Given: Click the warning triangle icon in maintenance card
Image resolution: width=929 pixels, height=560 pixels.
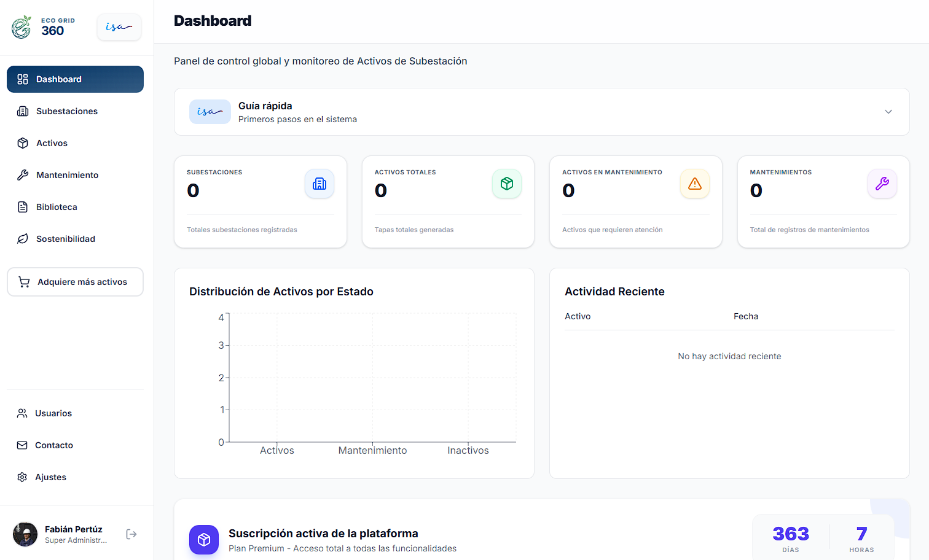Looking at the screenshot, I should (x=695, y=184).
